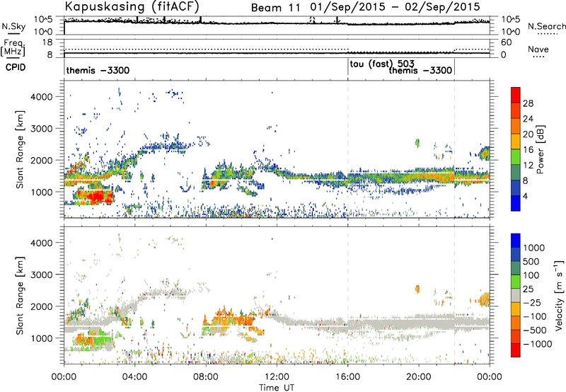This screenshot has height=392, width=566.
Task: Click the 4000 km tick of power panel
Action: (41, 97)
